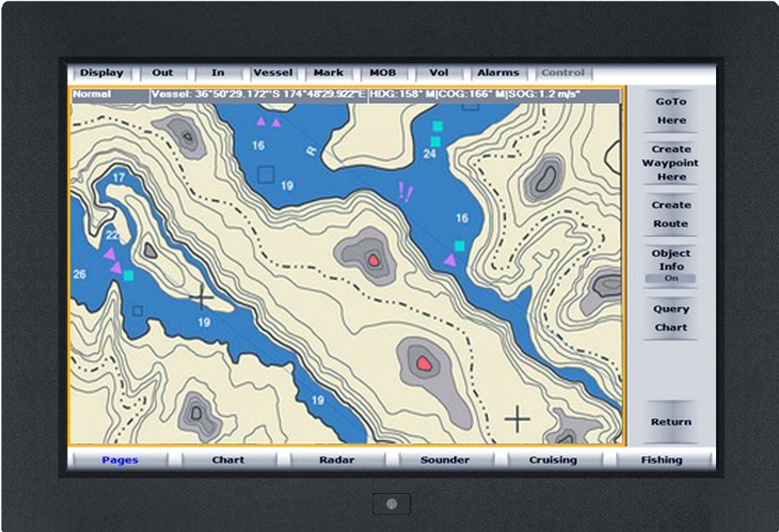Choose GoTo Here
This screenshot has width=779, height=532.
(671, 111)
